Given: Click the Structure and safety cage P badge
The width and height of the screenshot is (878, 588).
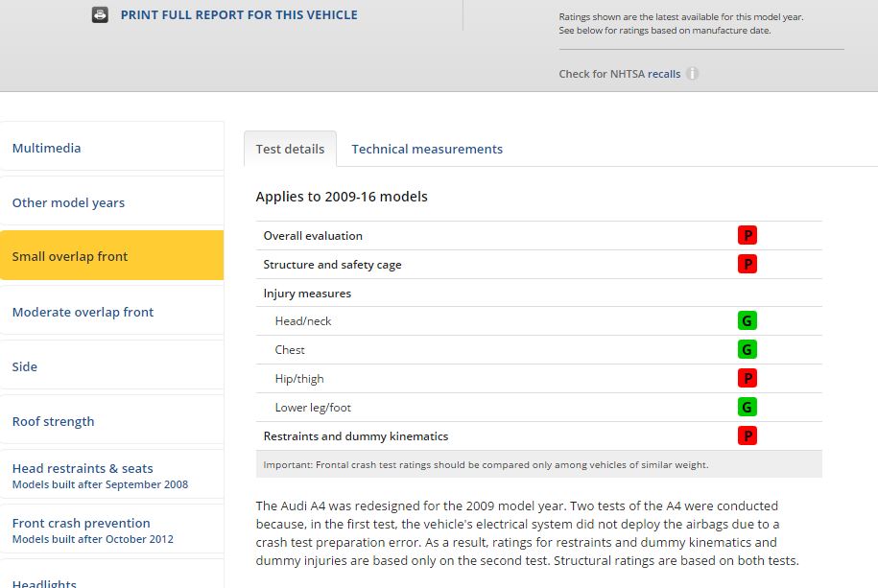Looking at the screenshot, I should (x=747, y=264).
